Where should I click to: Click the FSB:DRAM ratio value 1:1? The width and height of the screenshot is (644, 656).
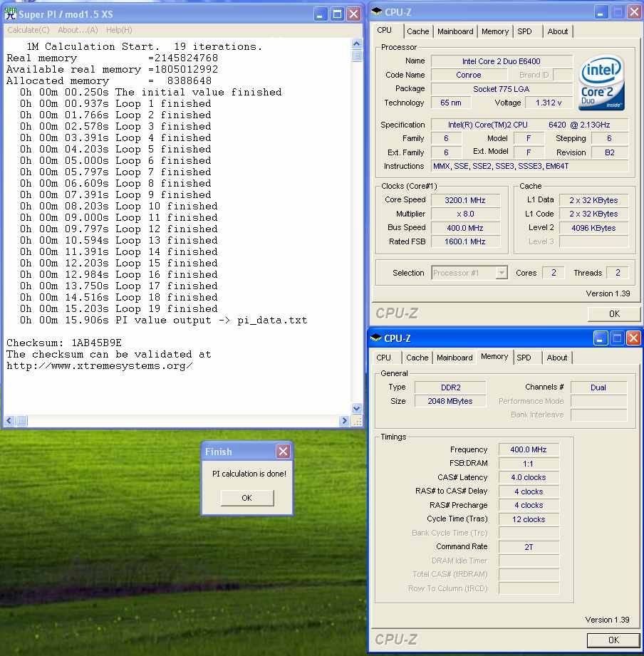[529, 464]
